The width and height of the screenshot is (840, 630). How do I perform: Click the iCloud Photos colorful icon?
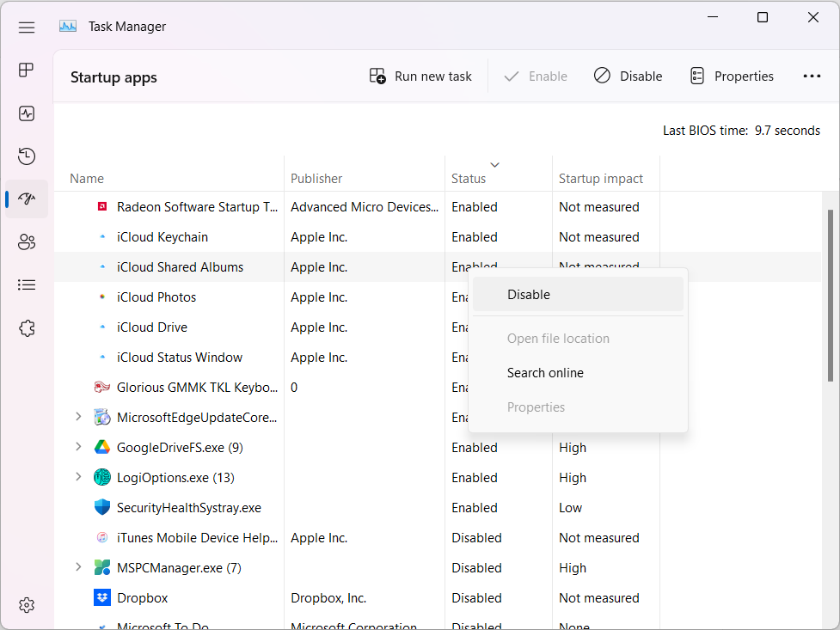pos(102,297)
